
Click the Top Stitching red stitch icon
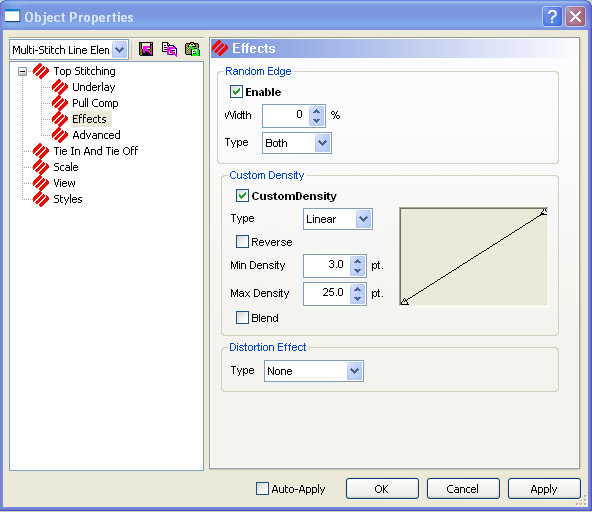coord(41,71)
